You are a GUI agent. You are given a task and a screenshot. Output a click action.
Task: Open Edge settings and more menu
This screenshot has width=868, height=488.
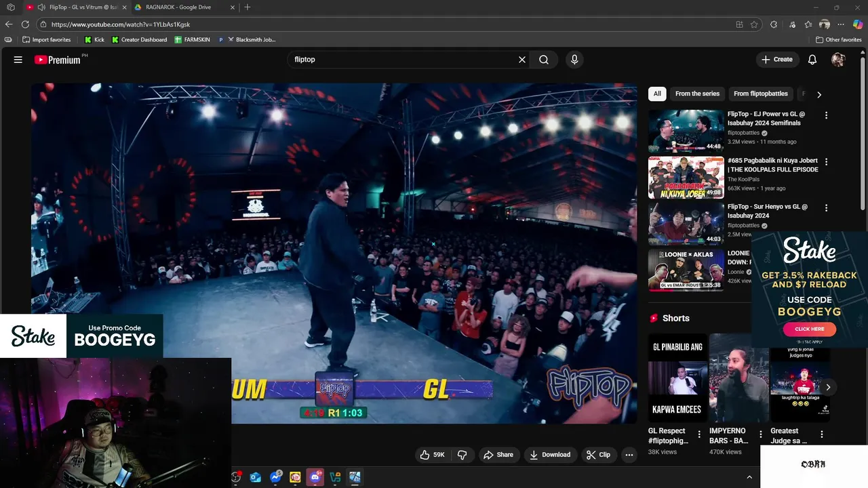click(x=841, y=24)
